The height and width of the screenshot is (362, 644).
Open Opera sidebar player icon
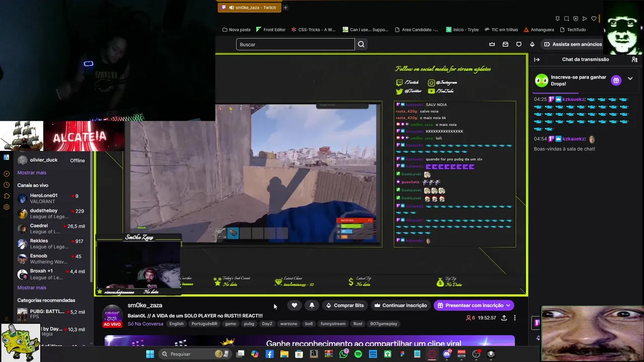(7, 173)
